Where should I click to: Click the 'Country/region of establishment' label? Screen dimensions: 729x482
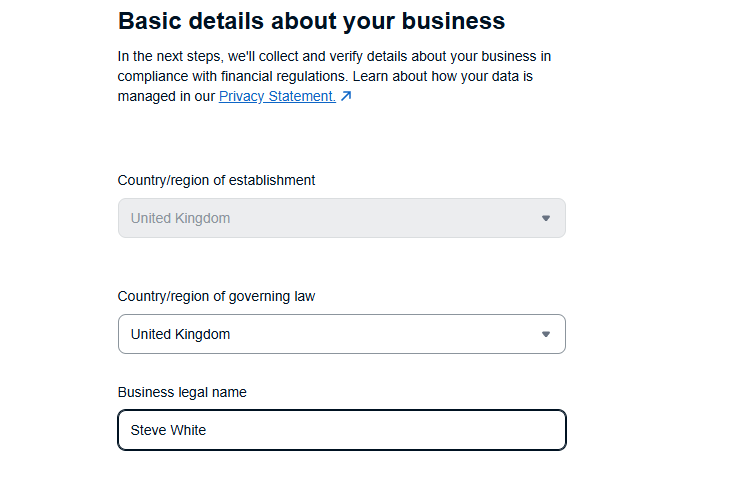(x=216, y=180)
